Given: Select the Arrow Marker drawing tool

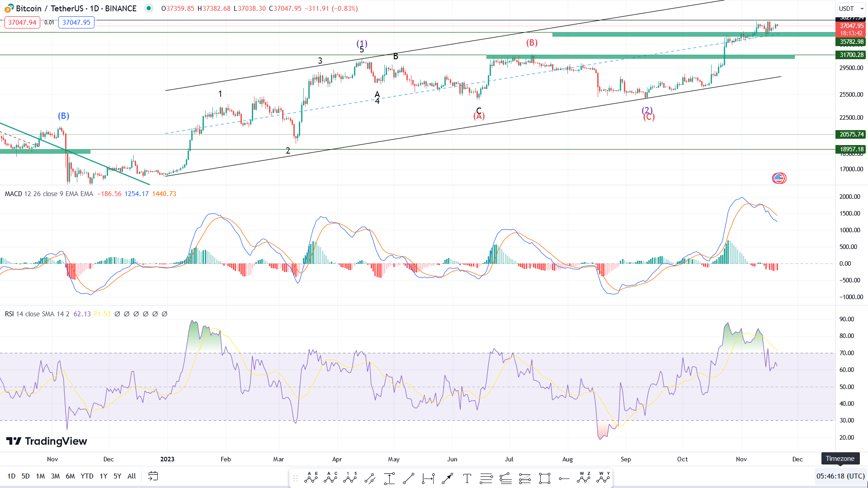Looking at the screenshot, I should [x=448, y=478].
